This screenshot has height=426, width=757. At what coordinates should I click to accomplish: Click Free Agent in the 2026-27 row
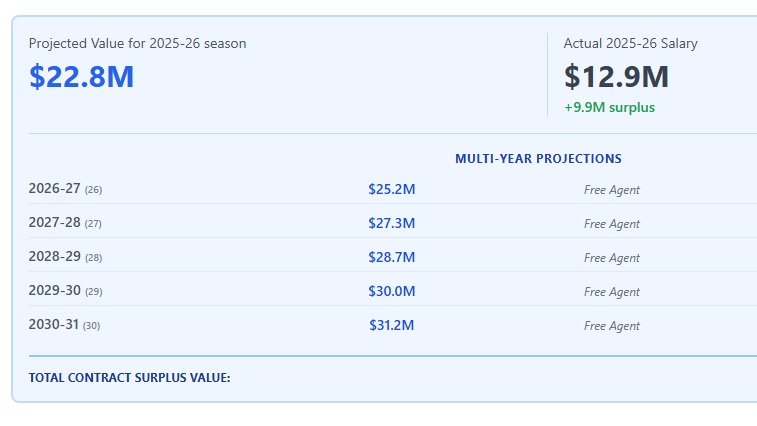pos(611,190)
